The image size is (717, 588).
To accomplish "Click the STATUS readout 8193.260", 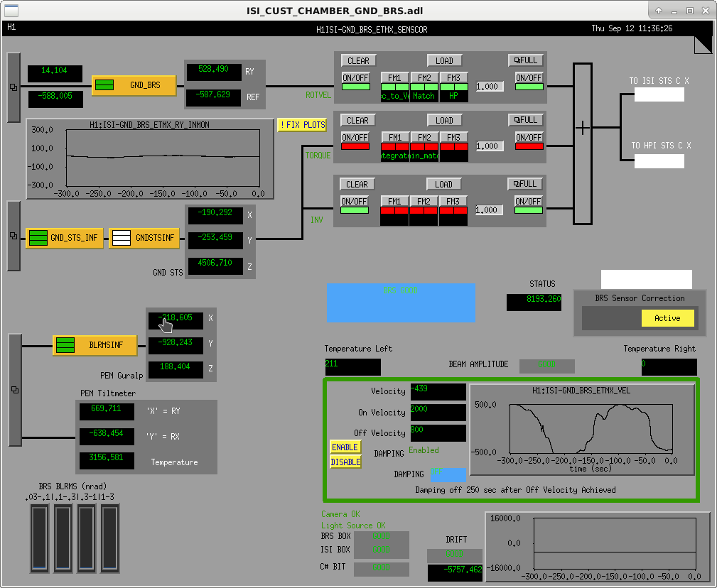I will pos(534,303).
